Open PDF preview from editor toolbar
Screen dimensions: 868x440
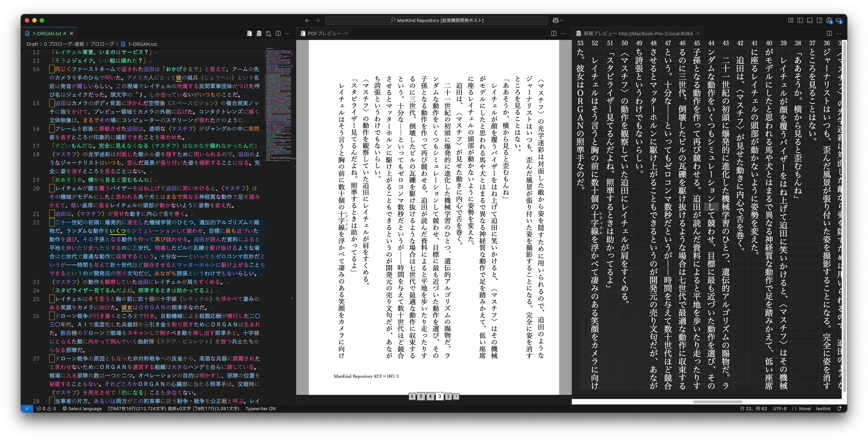249,34
